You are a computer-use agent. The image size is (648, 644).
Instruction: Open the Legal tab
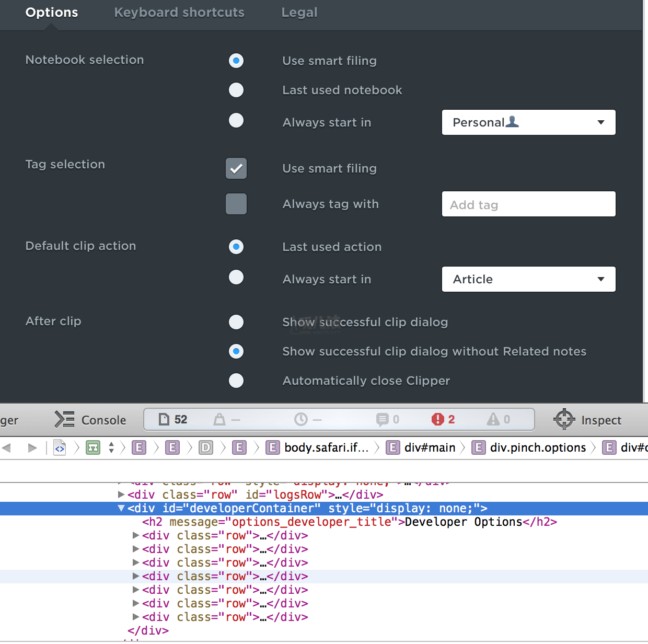pos(299,13)
